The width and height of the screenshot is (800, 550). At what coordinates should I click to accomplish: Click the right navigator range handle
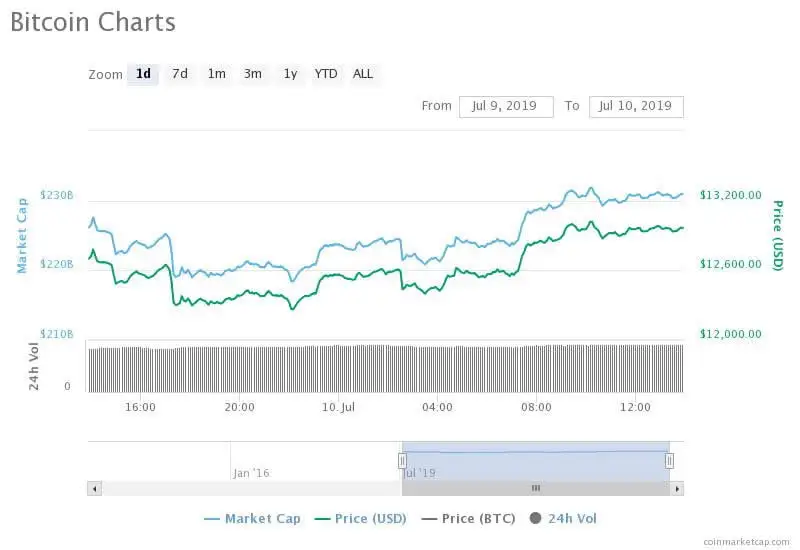coord(669,460)
